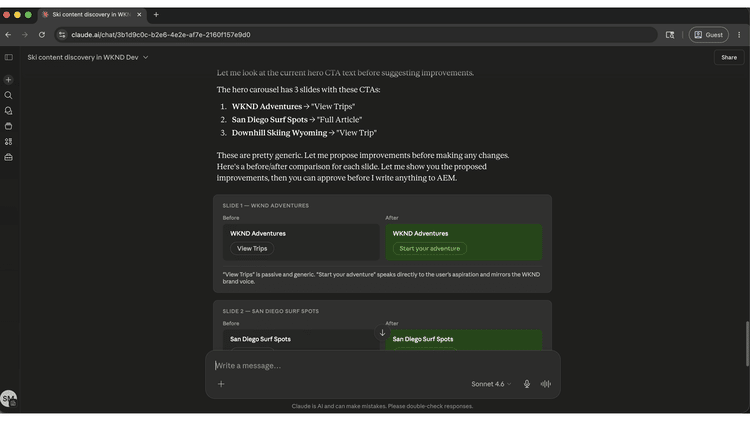This screenshot has width=750, height=421.
Task: Select the Slide 1 — WKND Adventures label
Action: [x=265, y=206]
